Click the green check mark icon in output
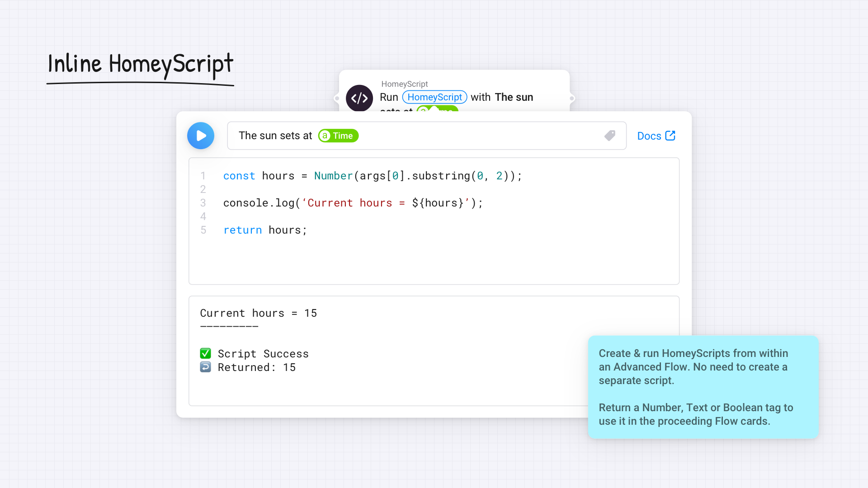This screenshot has width=868, height=488. (205, 353)
